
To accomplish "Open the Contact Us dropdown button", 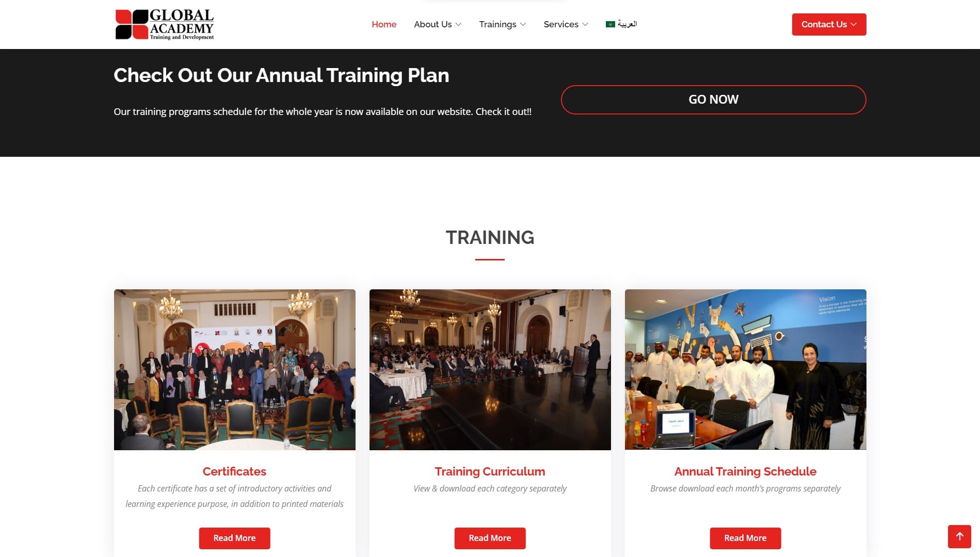I will tap(829, 24).
